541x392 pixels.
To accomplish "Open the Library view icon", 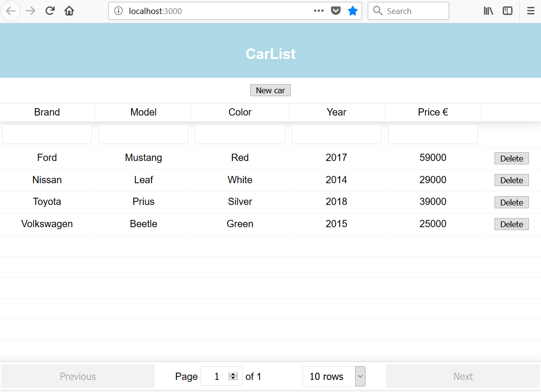I will pyautogui.click(x=488, y=11).
